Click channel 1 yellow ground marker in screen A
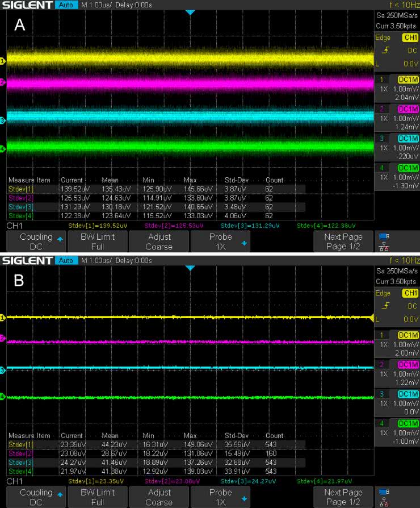The width and height of the screenshot is (420, 508). pyautogui.click(x=2, y=61)
